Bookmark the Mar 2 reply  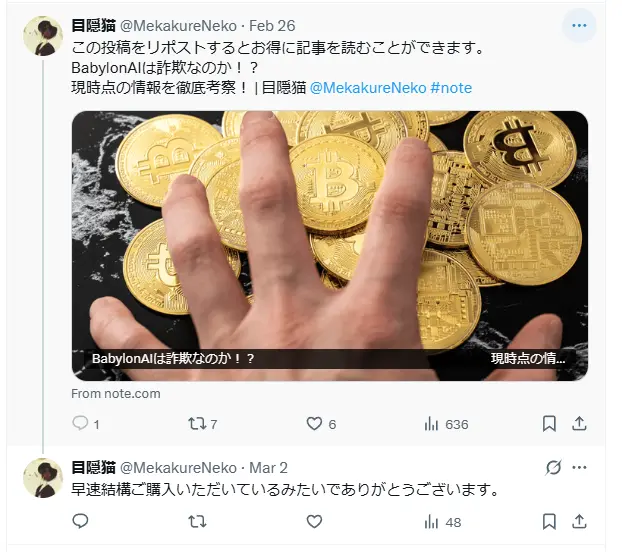coord(549,522)
